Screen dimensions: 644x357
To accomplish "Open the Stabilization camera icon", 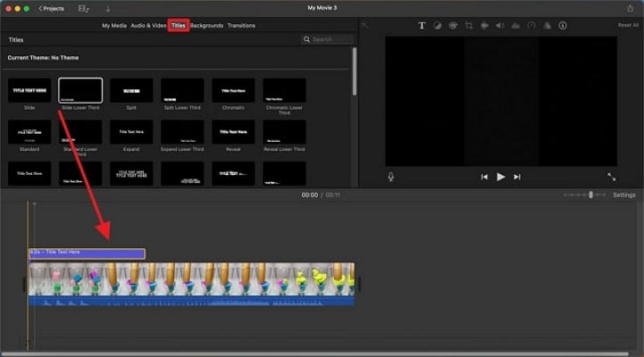I will click(x=484, y=26).
